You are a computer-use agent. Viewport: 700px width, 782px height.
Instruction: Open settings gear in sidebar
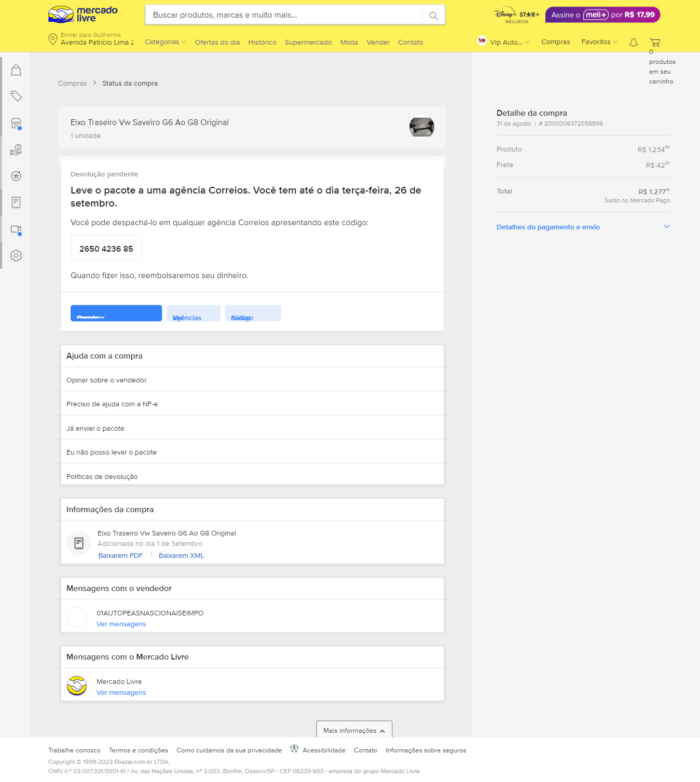pyautogui.click(x=16, y=255)
